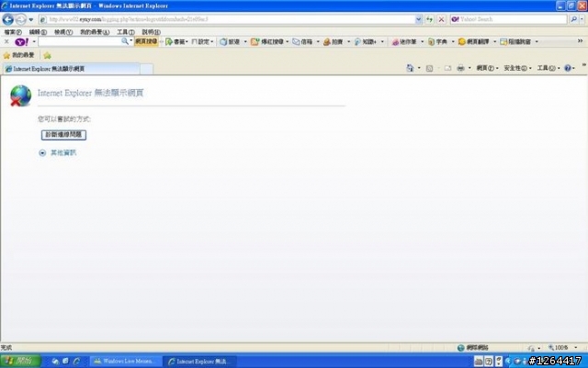Click the Print icon in command bar
The height and width of the screenshot is (368, 588).
click(x=460, y=68)
